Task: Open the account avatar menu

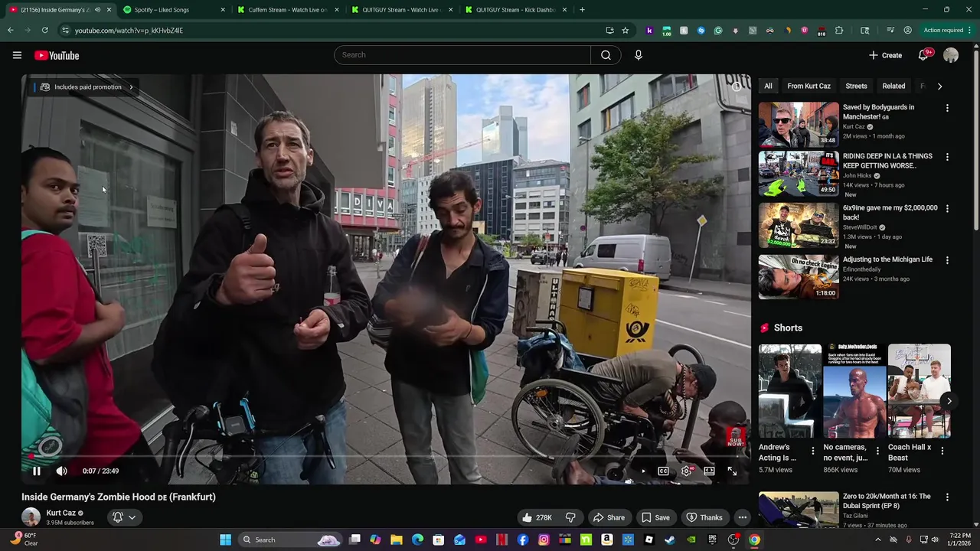Action: tap(951, 55)
